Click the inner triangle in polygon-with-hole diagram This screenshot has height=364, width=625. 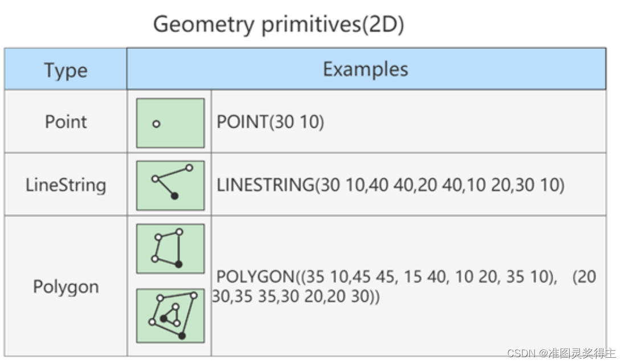coord(170,315)
